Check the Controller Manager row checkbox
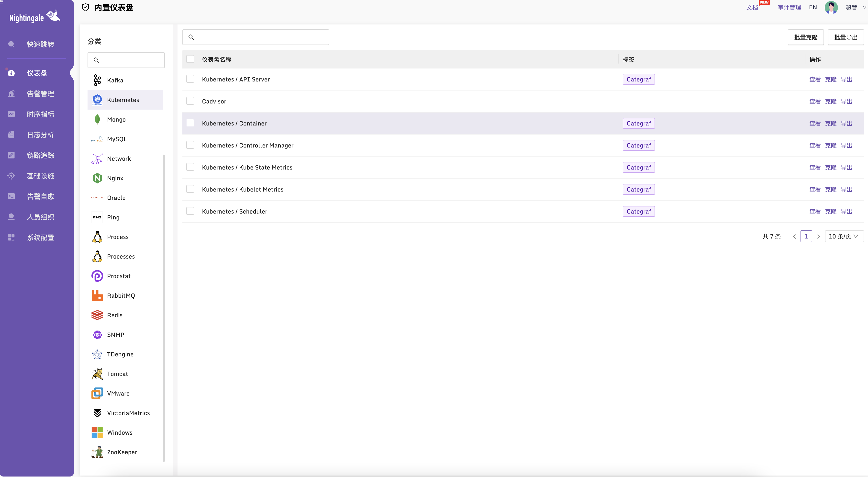The width and height of the screenshot is (868, 477). click(190, 145)
